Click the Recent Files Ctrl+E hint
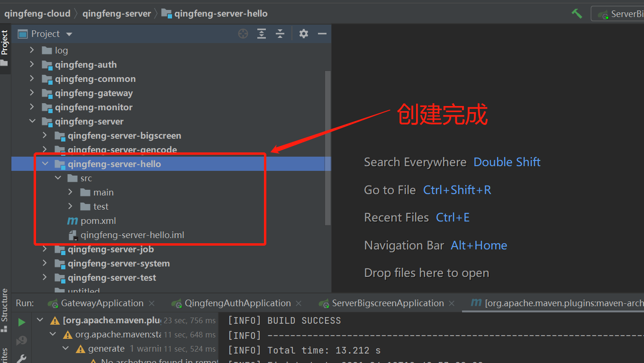This screenshot has width=644, height=363. pos(417,217)
